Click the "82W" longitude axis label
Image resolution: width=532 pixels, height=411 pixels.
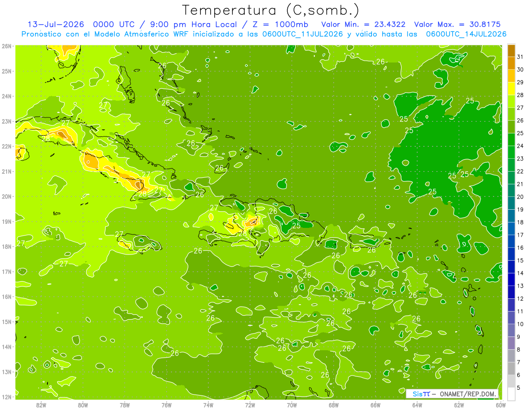(x=41, y=405)
